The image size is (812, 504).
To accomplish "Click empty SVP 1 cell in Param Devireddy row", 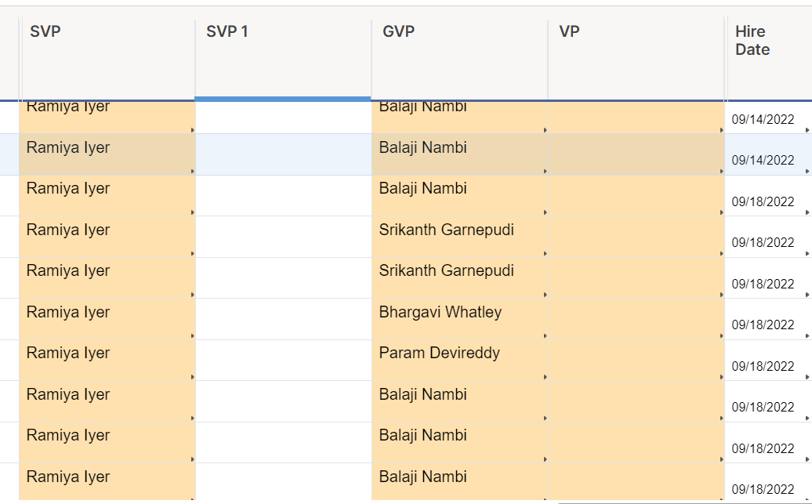I will click(x=283, y=361).
